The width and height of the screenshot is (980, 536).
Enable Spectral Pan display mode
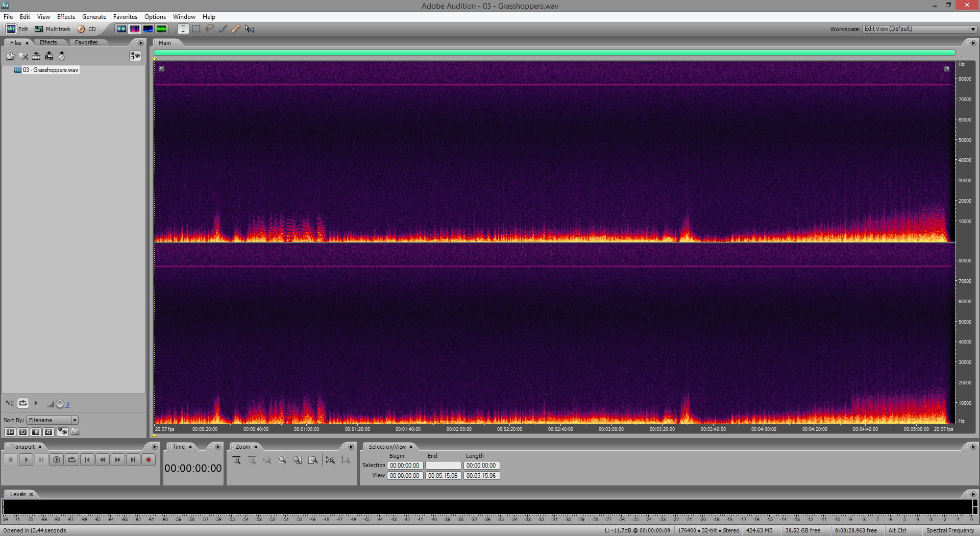148,29
